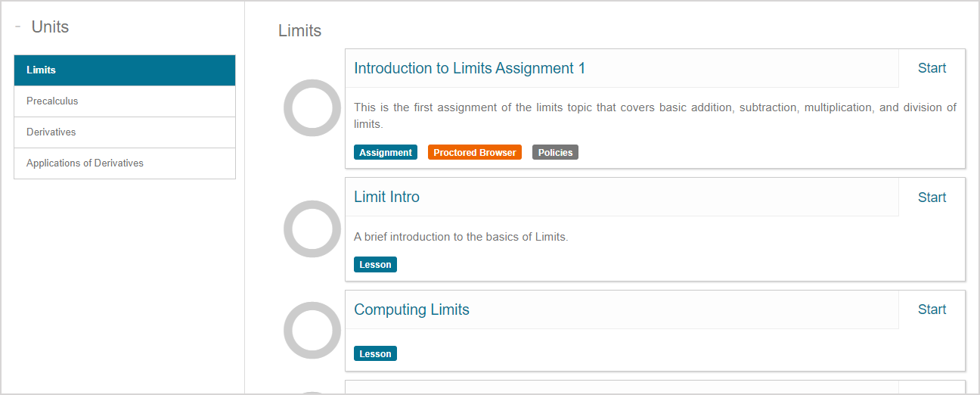The image size is (980, 395).
Task: Select the Limits unit
Action: 125,70
